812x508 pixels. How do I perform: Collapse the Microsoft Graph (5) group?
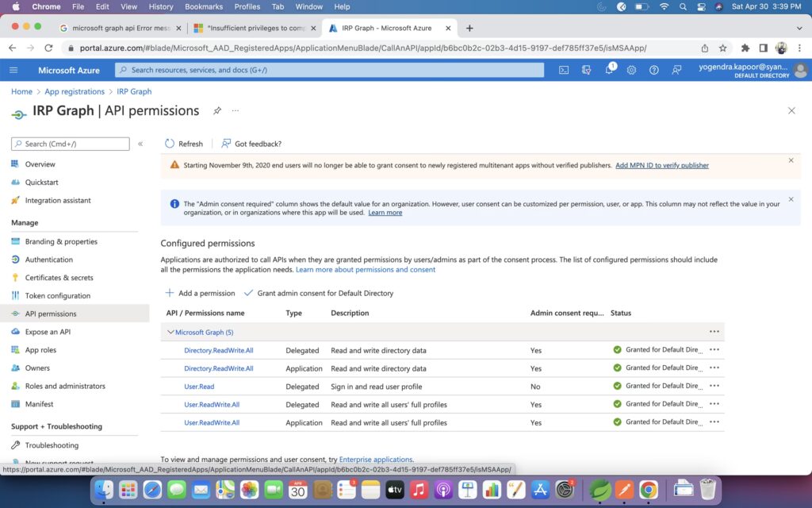(170, 332)
